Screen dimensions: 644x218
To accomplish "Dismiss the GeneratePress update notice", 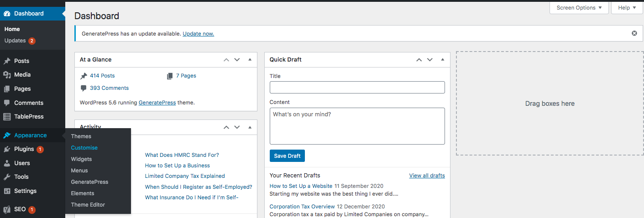I will tap(634, 33).
